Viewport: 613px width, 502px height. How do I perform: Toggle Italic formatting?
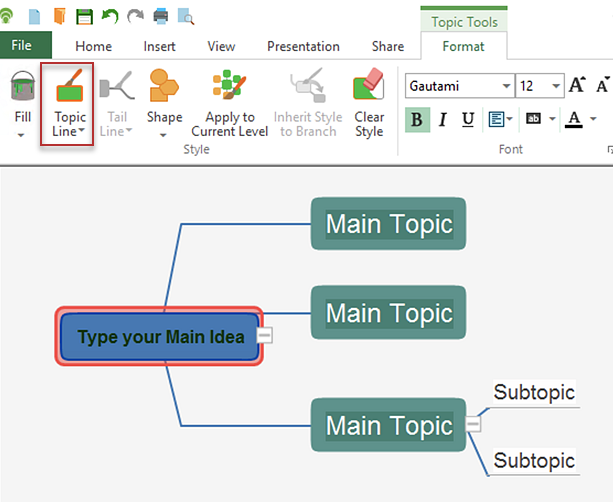(443, 119)
